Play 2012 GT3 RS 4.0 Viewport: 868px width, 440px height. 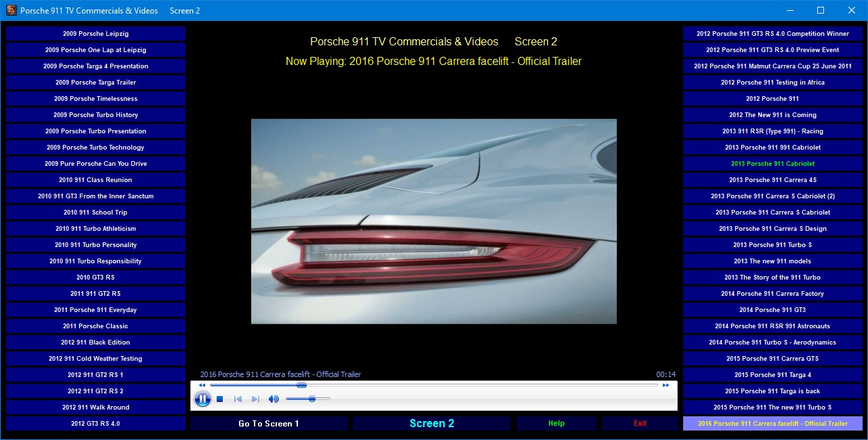coord(95,424)
